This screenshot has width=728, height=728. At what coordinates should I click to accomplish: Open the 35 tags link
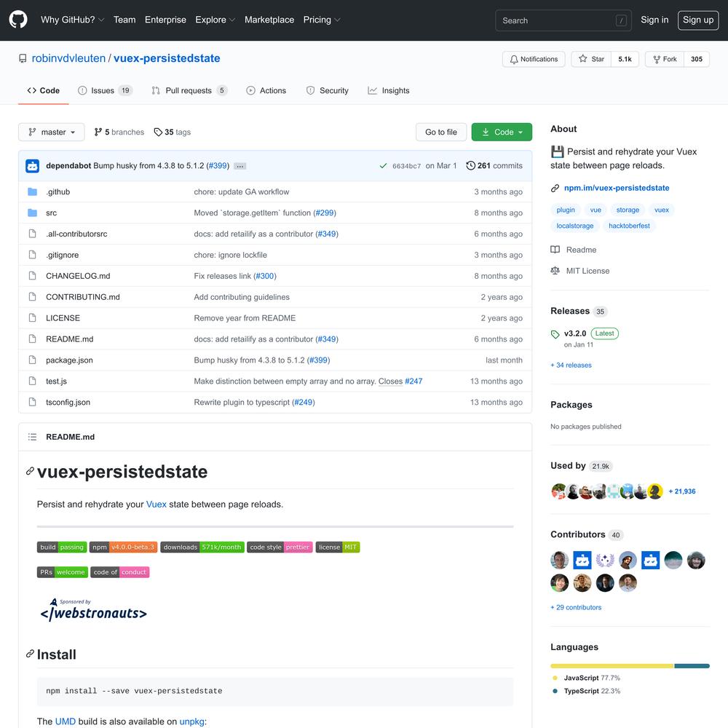coord(173,132)
